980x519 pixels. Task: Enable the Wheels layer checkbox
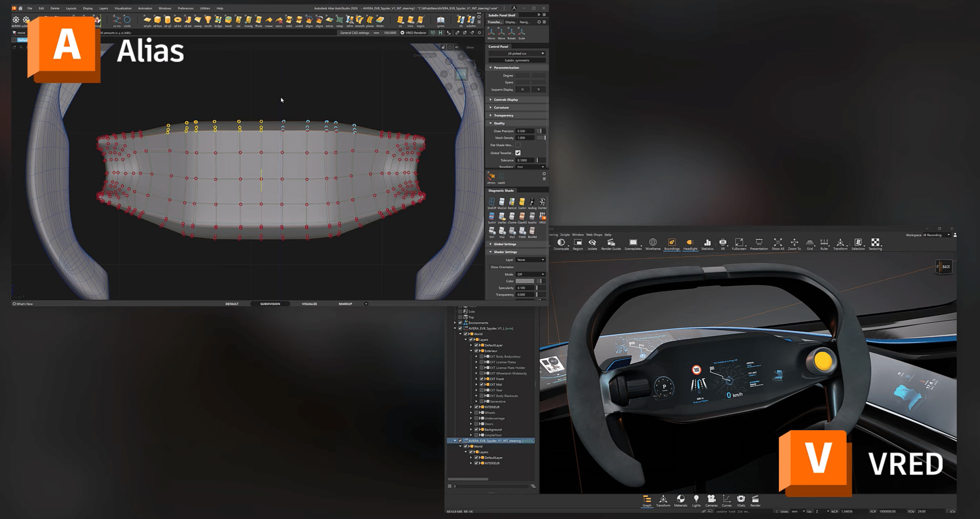pyautogui.click(x=476, y=413)
